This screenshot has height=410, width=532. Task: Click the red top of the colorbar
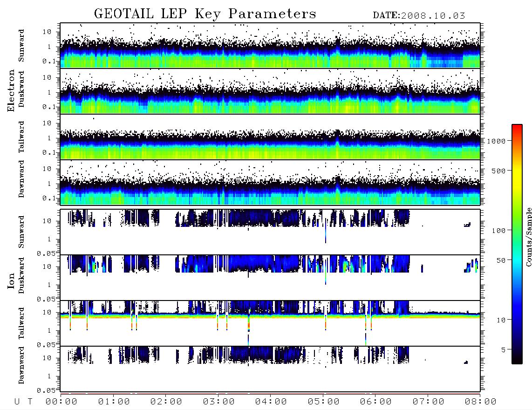click(x=517, y=128)
